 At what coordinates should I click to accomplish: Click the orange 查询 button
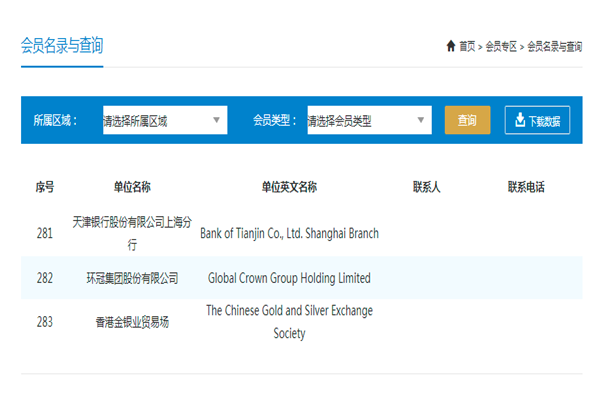(x=467, y=120)
